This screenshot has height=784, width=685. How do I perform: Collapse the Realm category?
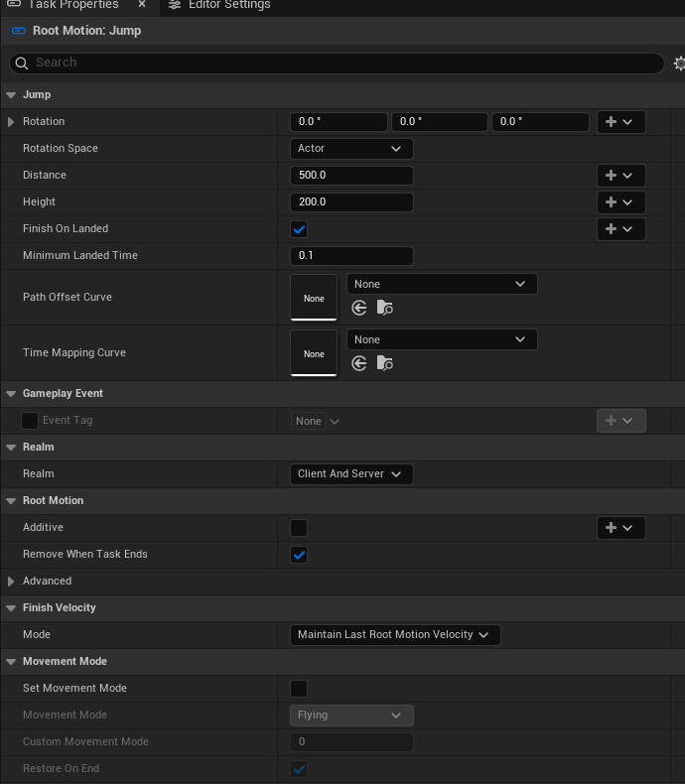click(x=11, y=448)
